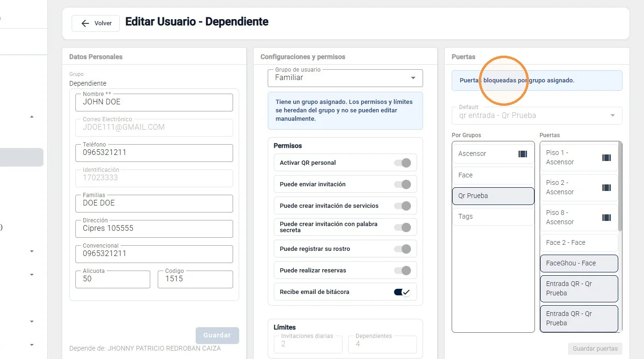Click the Invitaciones diarias field
This screenshot has width=644, height=359.
click(x=308, y=344)
